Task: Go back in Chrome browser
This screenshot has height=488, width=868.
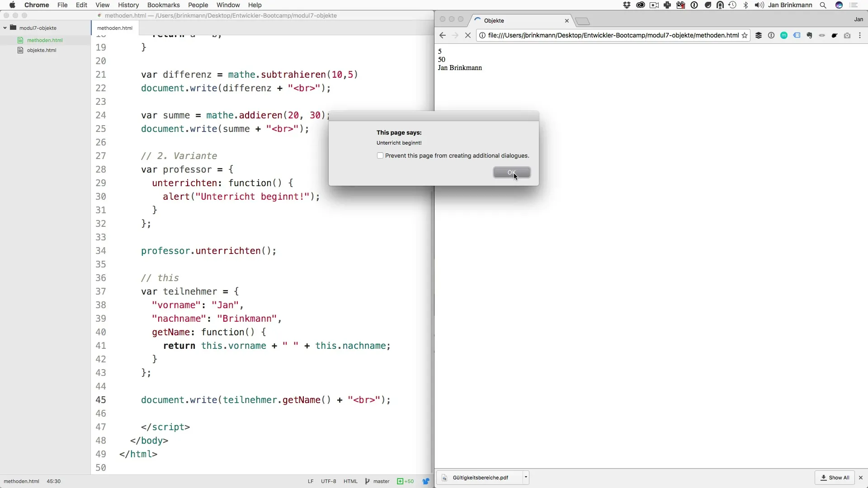Action: 443,35
